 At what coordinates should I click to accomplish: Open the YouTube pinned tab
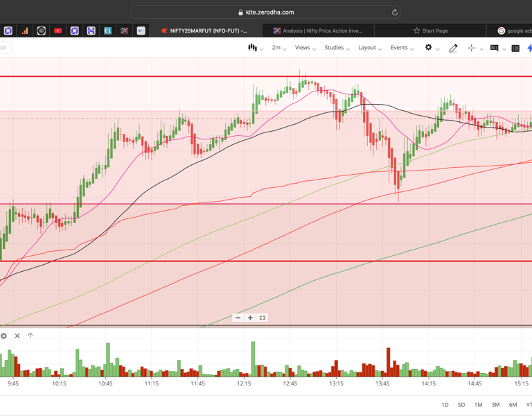click(x=58, y=31)
